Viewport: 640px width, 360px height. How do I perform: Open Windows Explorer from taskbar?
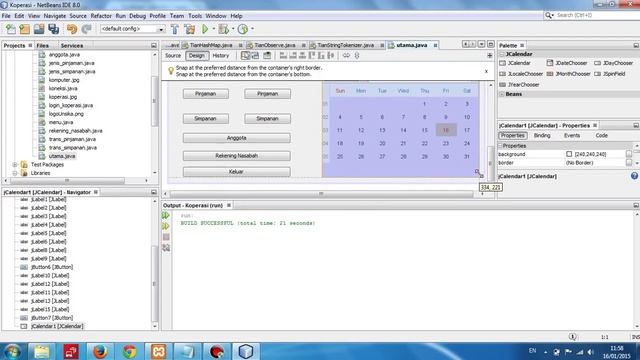(41, 351)
